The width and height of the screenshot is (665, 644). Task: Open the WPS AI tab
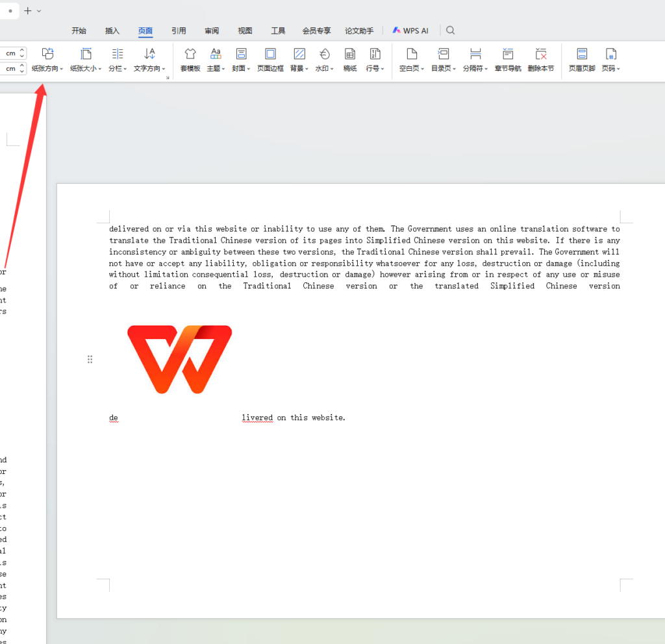coord(410,31)
